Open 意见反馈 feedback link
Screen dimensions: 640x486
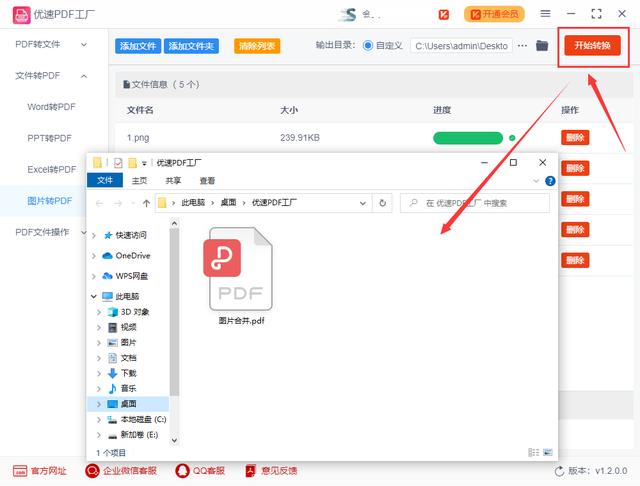click(x=271, y=471)
